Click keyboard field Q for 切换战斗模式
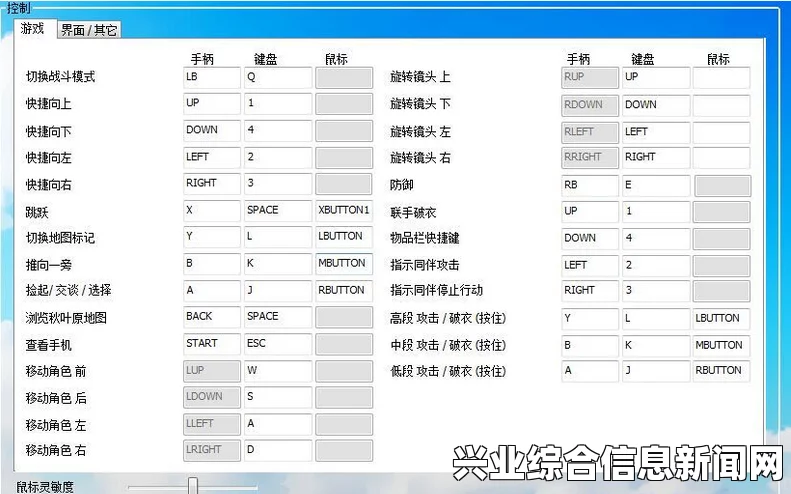Image resolution: width=791 pixels, height=494 pixels. click(278, 78)
